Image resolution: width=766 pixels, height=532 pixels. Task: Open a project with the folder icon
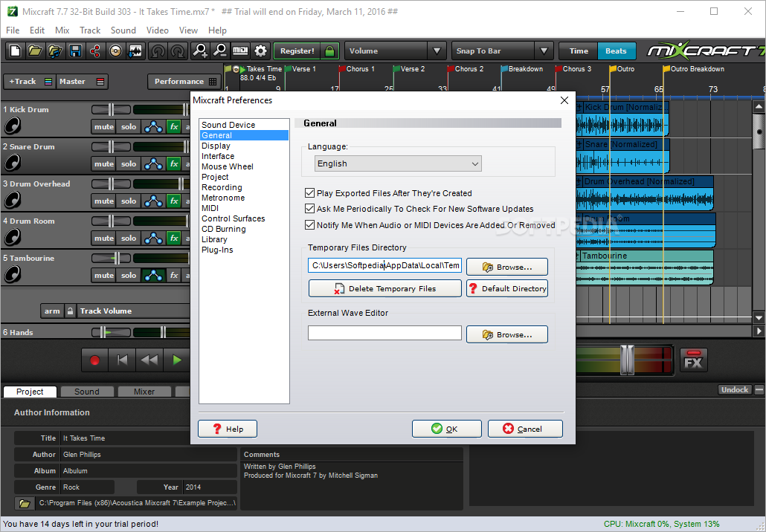(x=35, y=51)
